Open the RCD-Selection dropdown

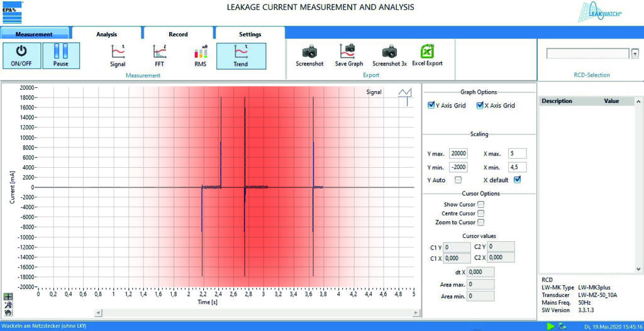(634, 54)
